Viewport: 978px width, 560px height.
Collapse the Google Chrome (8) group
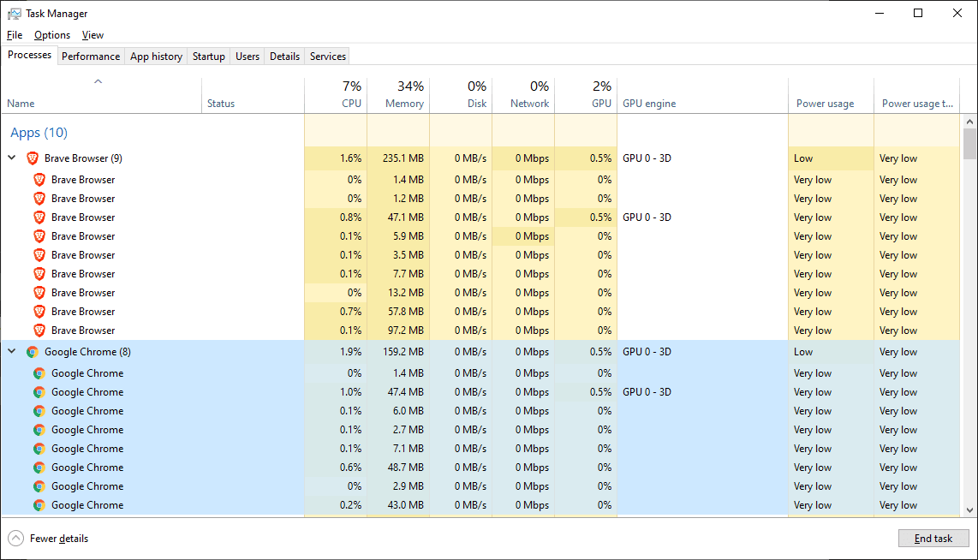pos(12,351)
